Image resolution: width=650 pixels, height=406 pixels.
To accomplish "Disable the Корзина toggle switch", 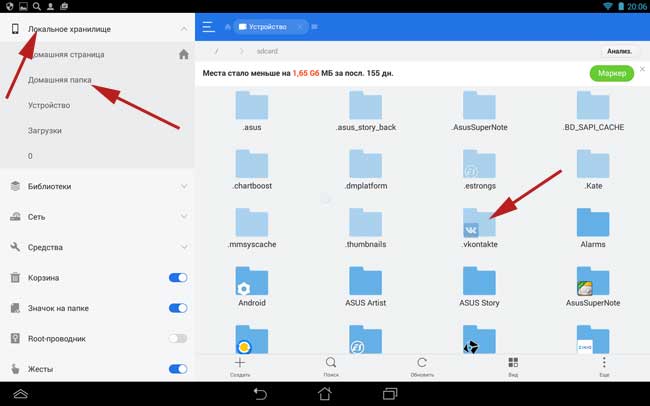I will pyautogui.click(x=178, y=277).
